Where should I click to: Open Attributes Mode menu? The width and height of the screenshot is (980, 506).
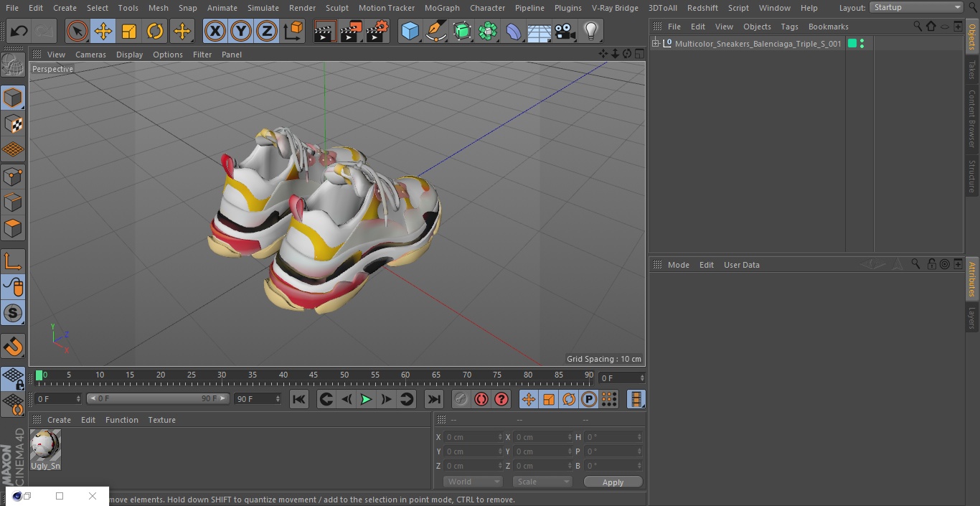click(678, 265)
